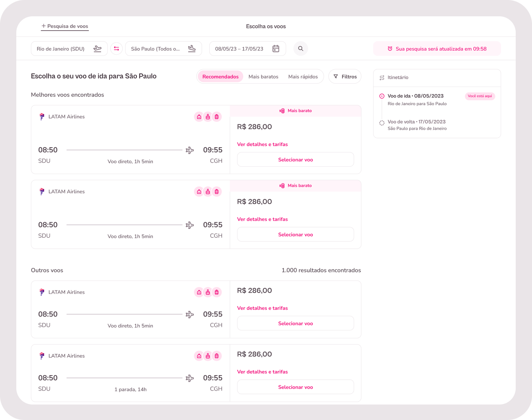This screenshot has width=532, height=420.
Task: Open the calendar icon in date field
Action: [276, 49]
